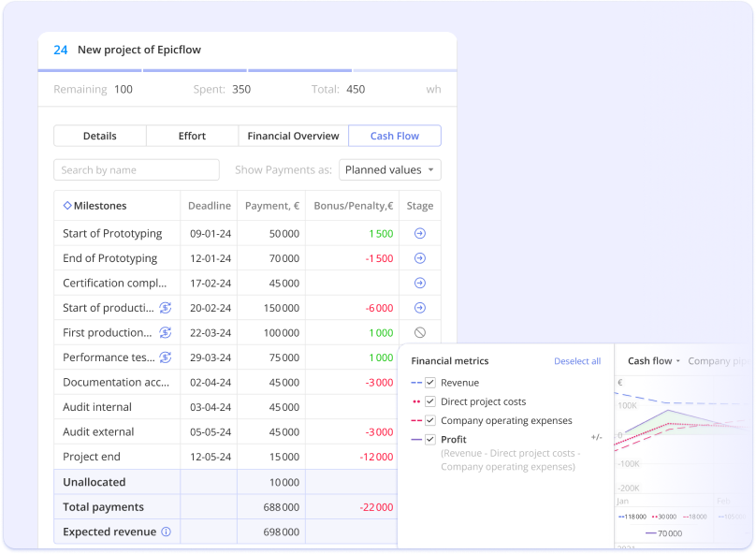The height and width of the screenshot is (554, 756).
Task: Click recurring payment icon beside First production...
Action: pos(166,333)
